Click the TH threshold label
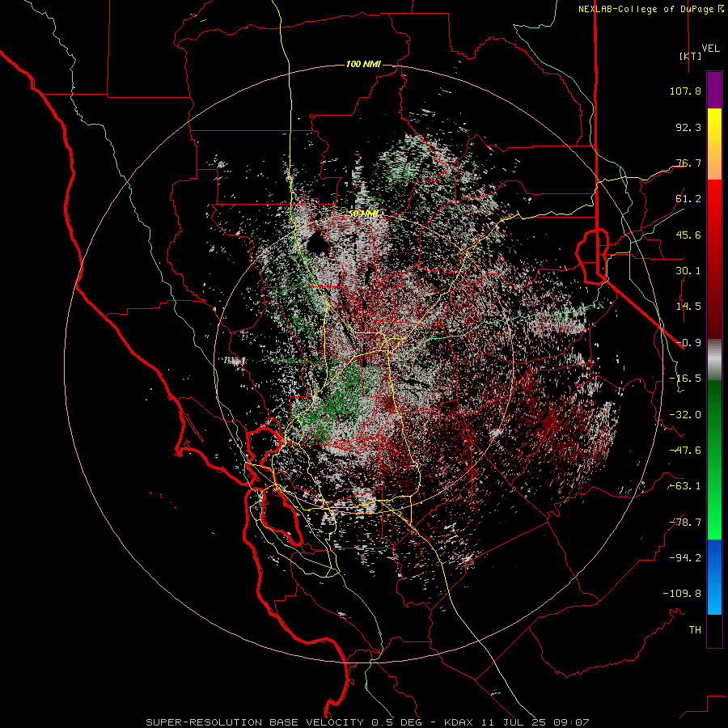The image size is (728, 728). point(695,630)
